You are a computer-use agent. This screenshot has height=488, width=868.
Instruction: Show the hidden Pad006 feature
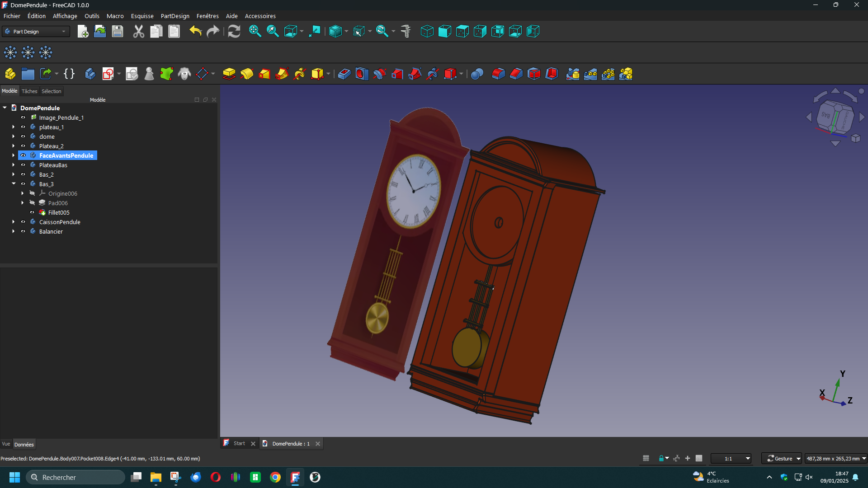click(32, 203)
